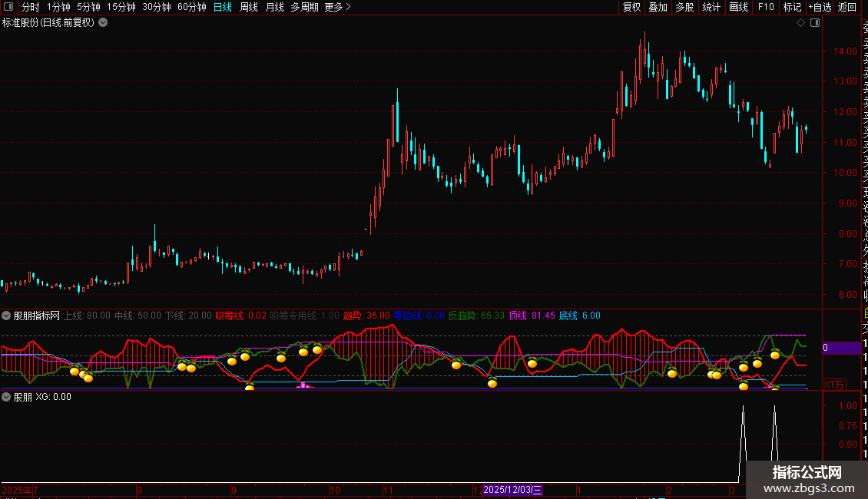Click the 10.00 price axis label

[x=845, y=173]
